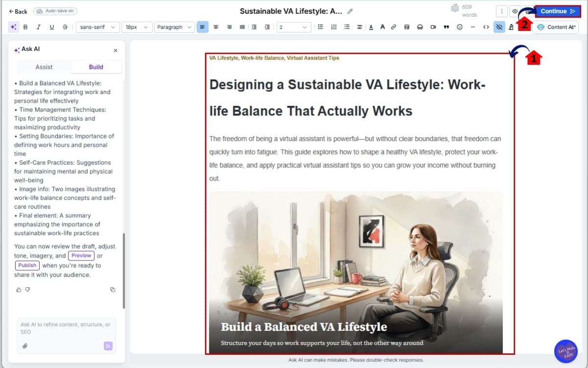Click the horizontal-lines icon left of the text color icon

tap(360, 27)
